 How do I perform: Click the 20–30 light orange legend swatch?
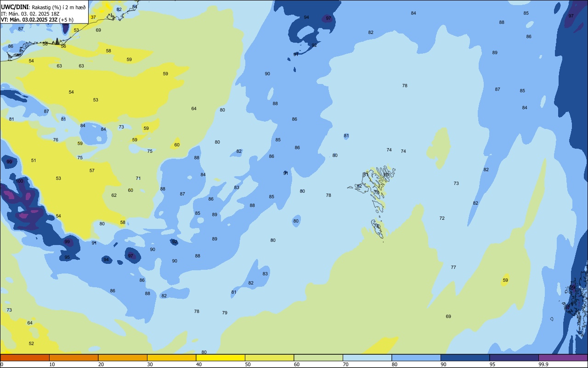tap(123, 357)
